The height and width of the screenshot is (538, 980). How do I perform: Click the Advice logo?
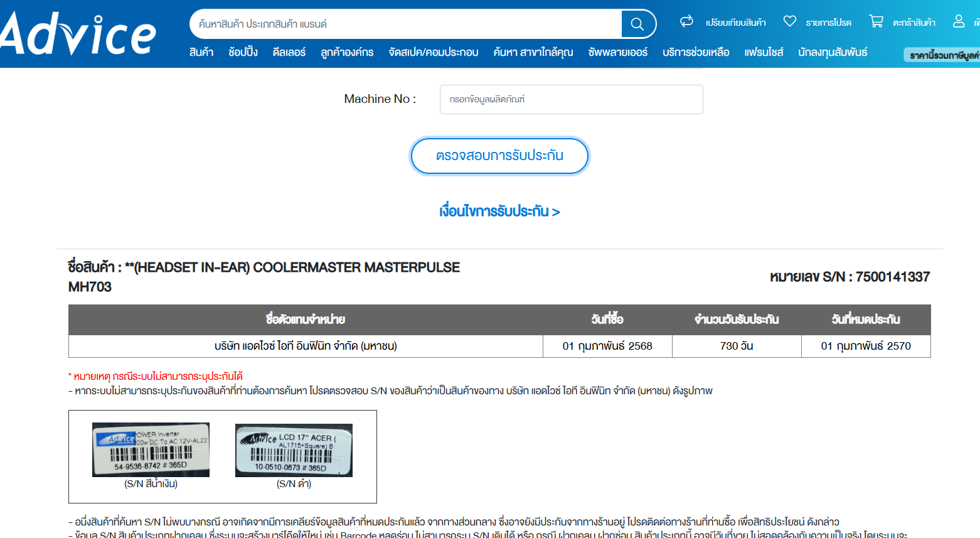click(78, 33)
